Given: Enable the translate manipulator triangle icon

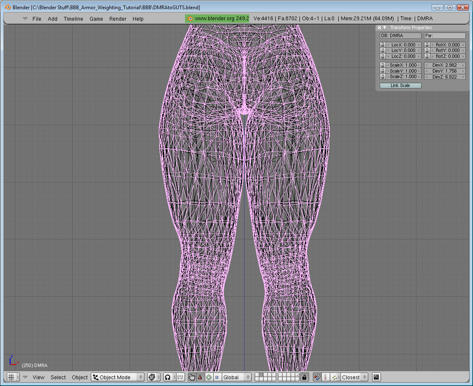Looking at the screenshot, I should point(200,377).
